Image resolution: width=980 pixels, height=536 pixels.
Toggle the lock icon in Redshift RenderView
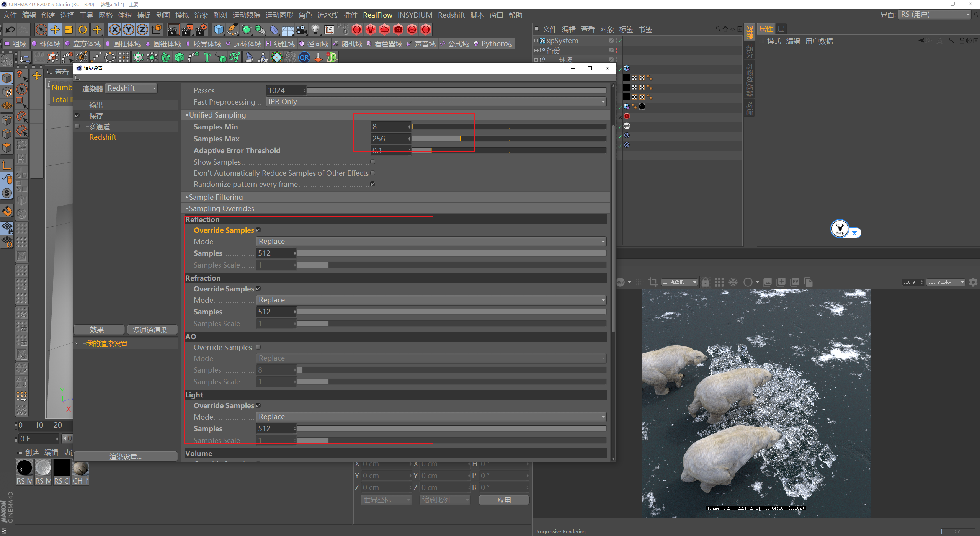click(705, 282)
